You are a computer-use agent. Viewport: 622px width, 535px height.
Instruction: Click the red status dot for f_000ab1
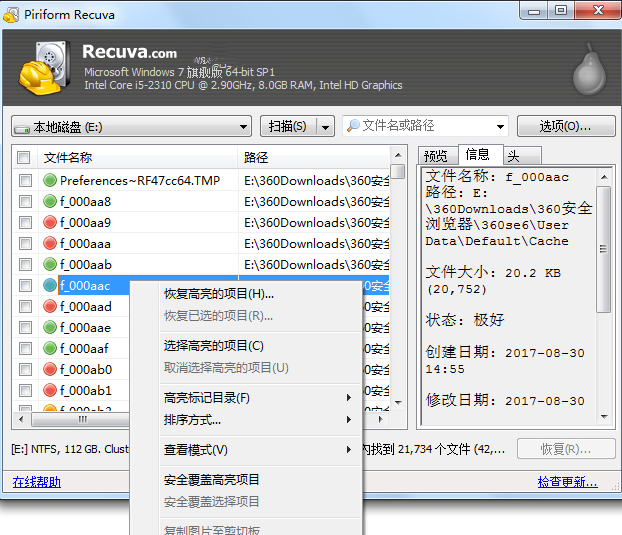point(50,390)
